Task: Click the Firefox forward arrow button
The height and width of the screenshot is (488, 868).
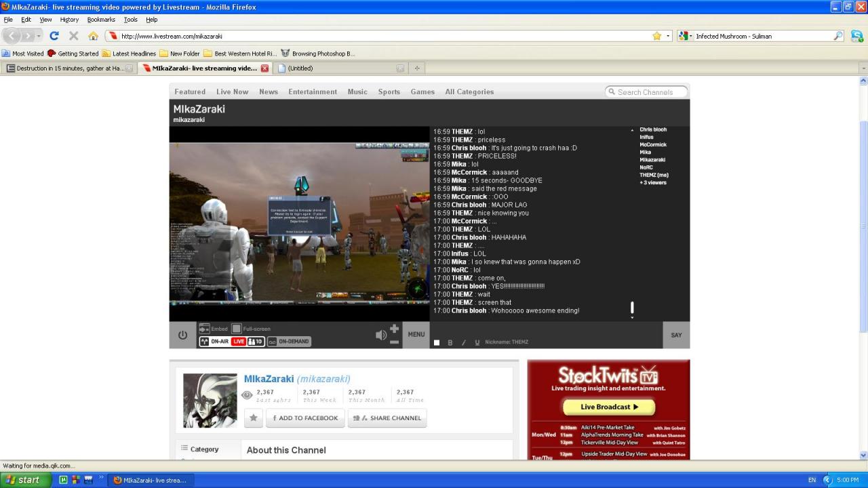Action: tap(27, 36)
